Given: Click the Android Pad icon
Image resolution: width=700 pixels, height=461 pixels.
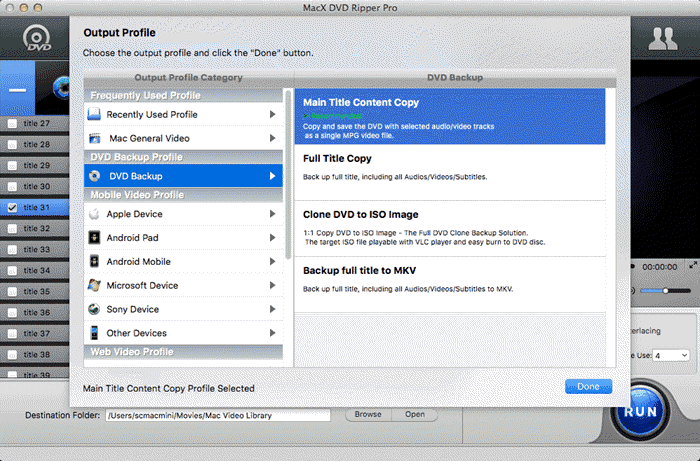Looking at the screenshot, I should tap(94, 237).
